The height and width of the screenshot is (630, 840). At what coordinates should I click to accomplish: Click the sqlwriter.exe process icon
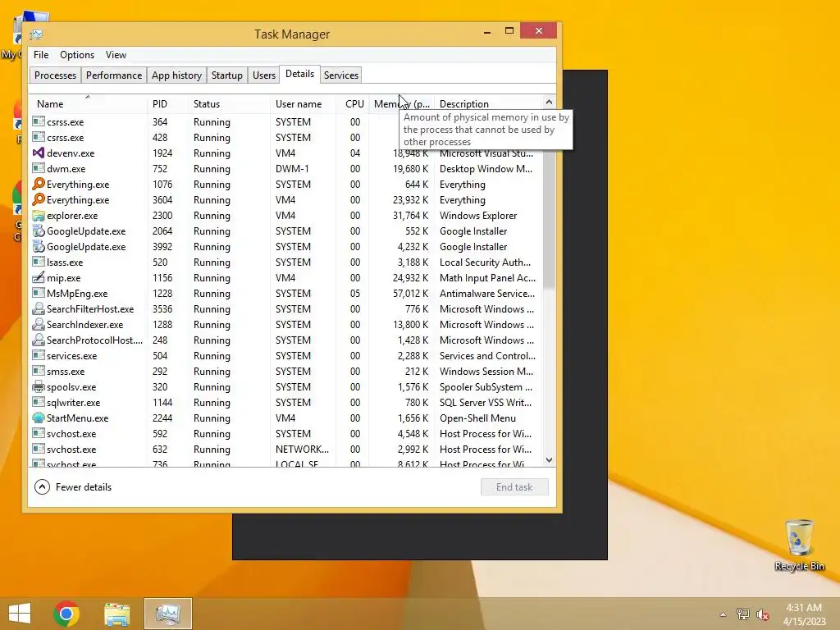(38, 402)
